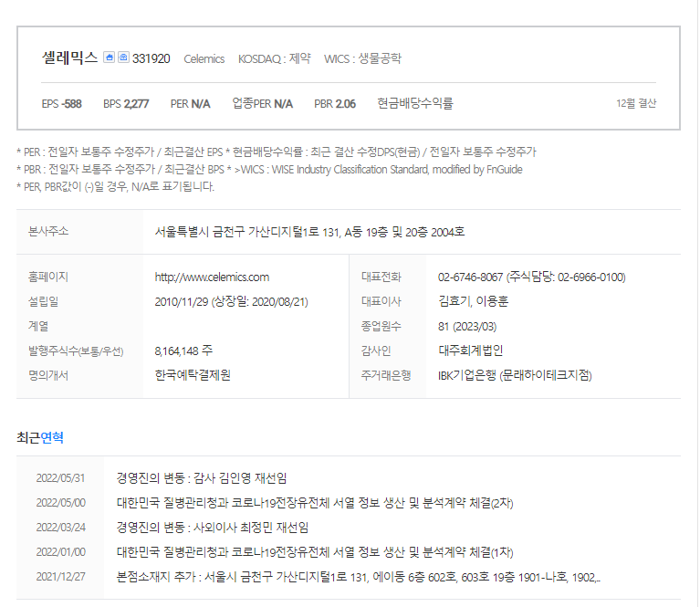The width and height of the screenshot is (700, 607).
Task: Click the 2021/12/27 date cell
Action: [x=61, y=577]
